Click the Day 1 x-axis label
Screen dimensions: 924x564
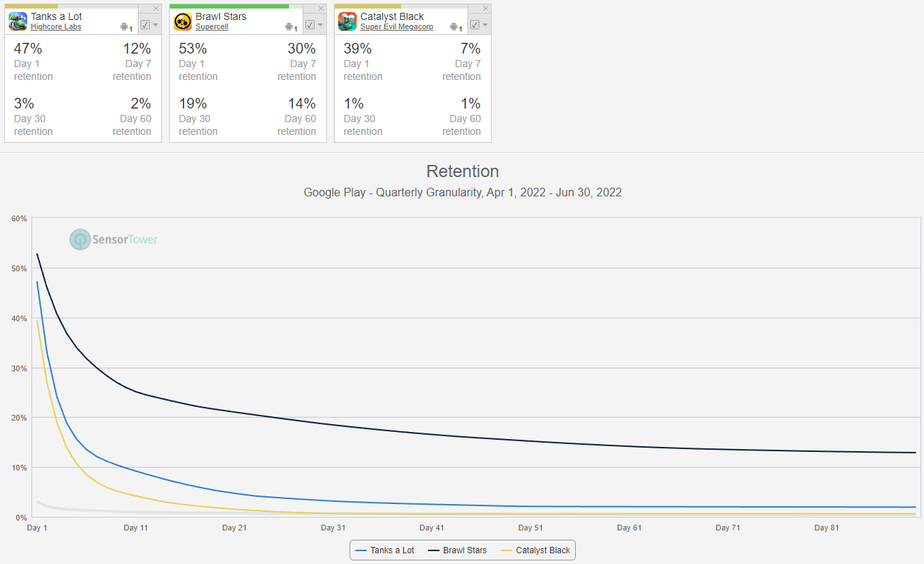[x=37, y=528]
